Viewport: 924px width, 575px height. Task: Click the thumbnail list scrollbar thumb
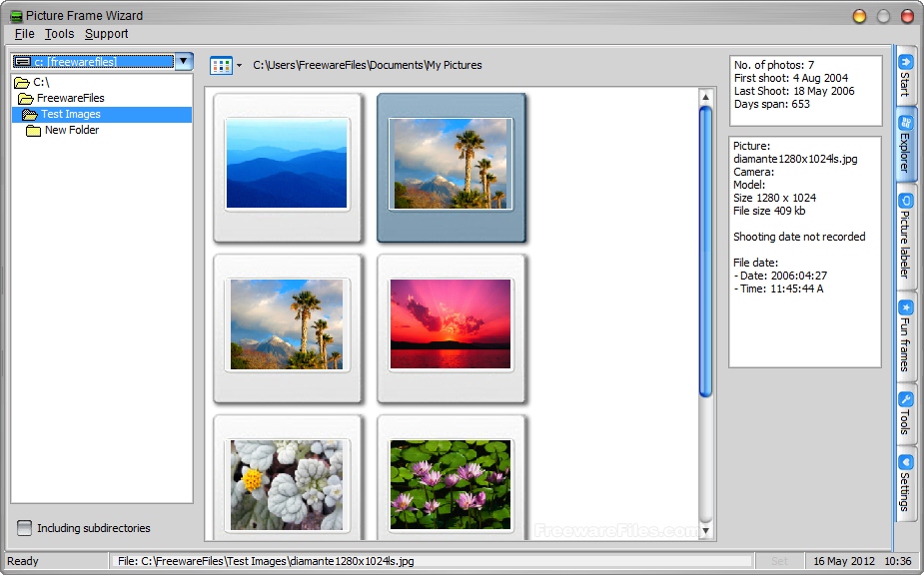[705, 251]
